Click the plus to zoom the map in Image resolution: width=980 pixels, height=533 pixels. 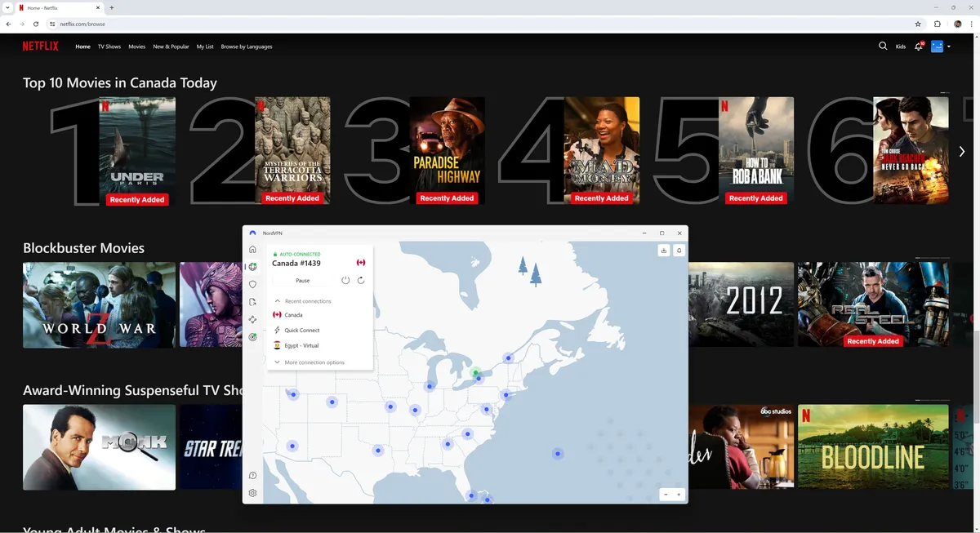[679, 494]
